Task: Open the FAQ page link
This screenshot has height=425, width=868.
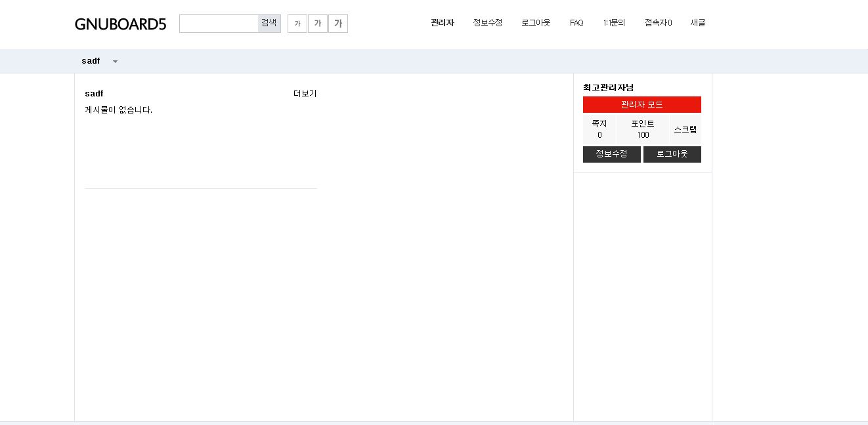Action: 576,23
